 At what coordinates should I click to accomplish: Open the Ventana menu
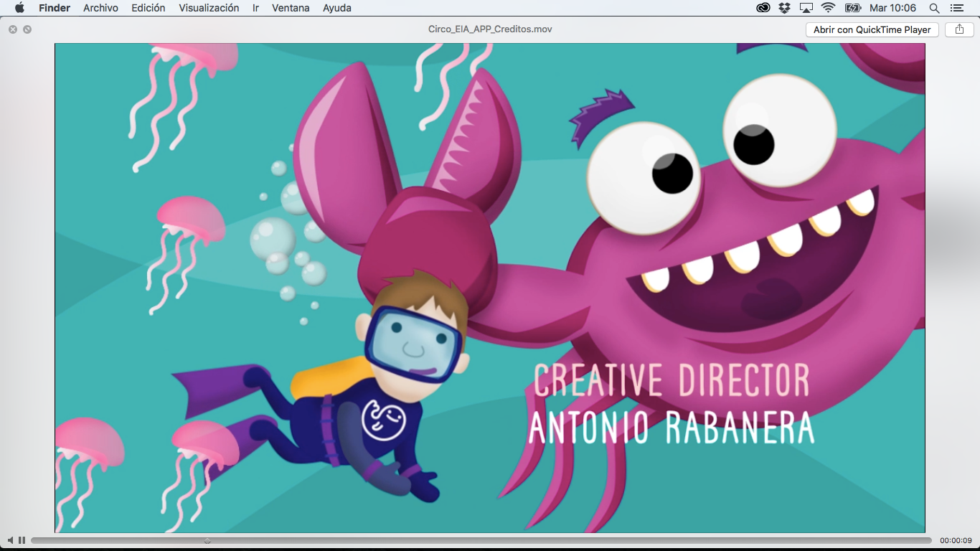pyautogui.click(x=291, y=8)
